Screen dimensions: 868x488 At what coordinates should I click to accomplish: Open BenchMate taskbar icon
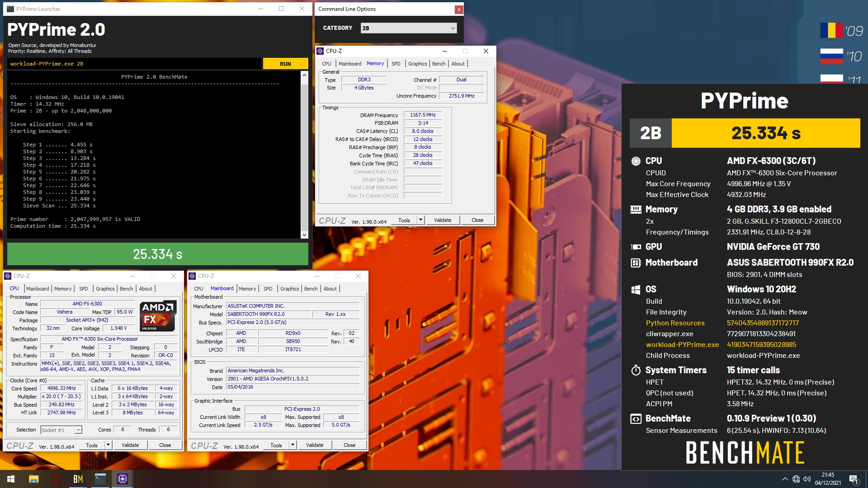point(78,479)
